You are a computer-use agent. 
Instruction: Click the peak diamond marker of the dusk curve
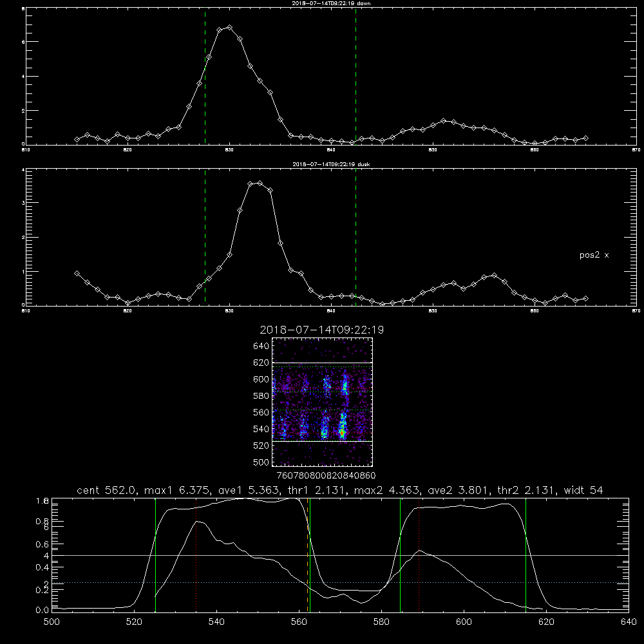260,183
